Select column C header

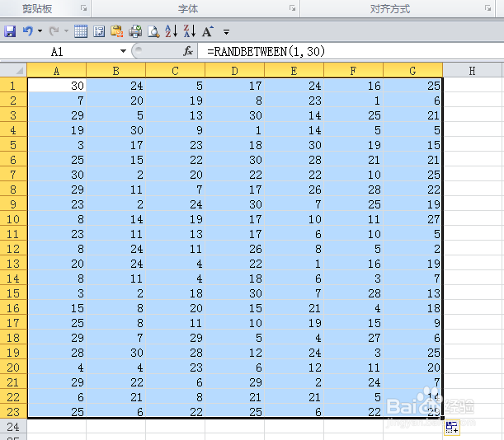click(x=175, y=70)
